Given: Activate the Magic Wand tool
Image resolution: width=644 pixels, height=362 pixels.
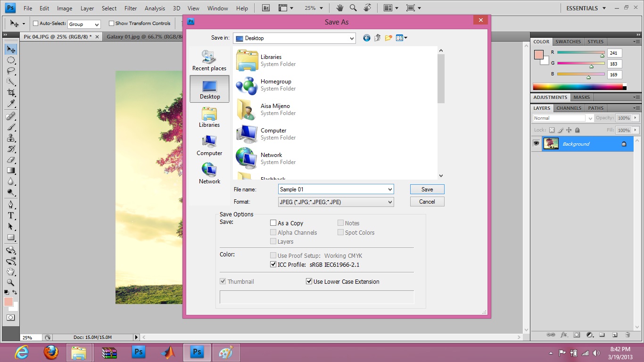Looking at the screenshot, I should point(11,82).
